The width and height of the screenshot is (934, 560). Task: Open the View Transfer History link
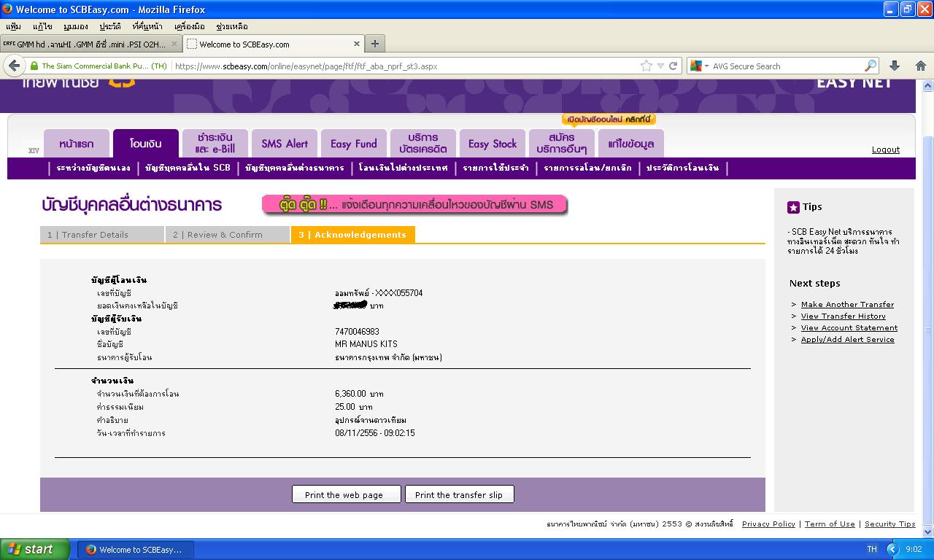tap(844, 316)
